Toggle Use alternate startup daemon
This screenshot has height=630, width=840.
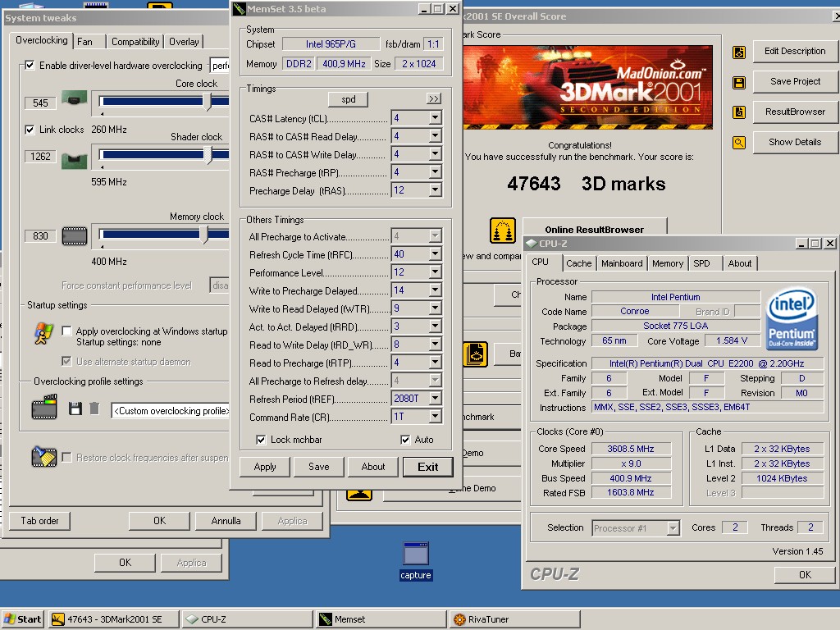(x=67, y=362)
